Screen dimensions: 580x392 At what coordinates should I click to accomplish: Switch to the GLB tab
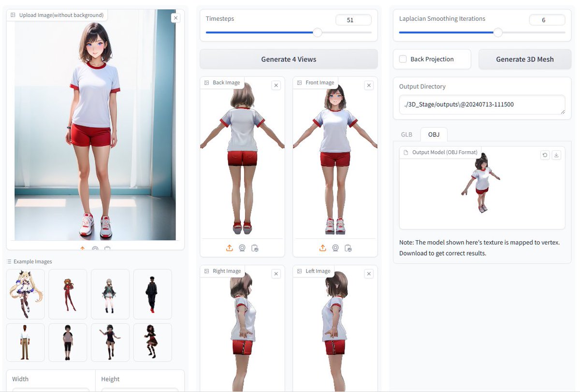click(x=407, y=134)
